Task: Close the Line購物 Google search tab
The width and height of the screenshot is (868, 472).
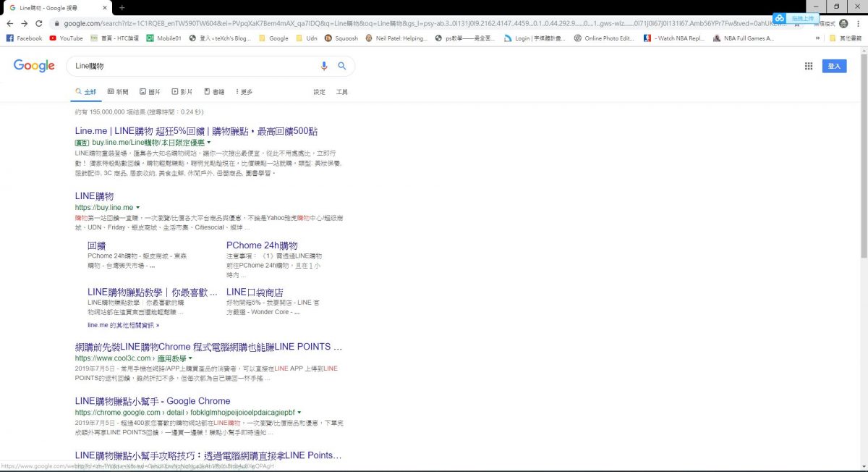Action: click(x=106, y=7)
